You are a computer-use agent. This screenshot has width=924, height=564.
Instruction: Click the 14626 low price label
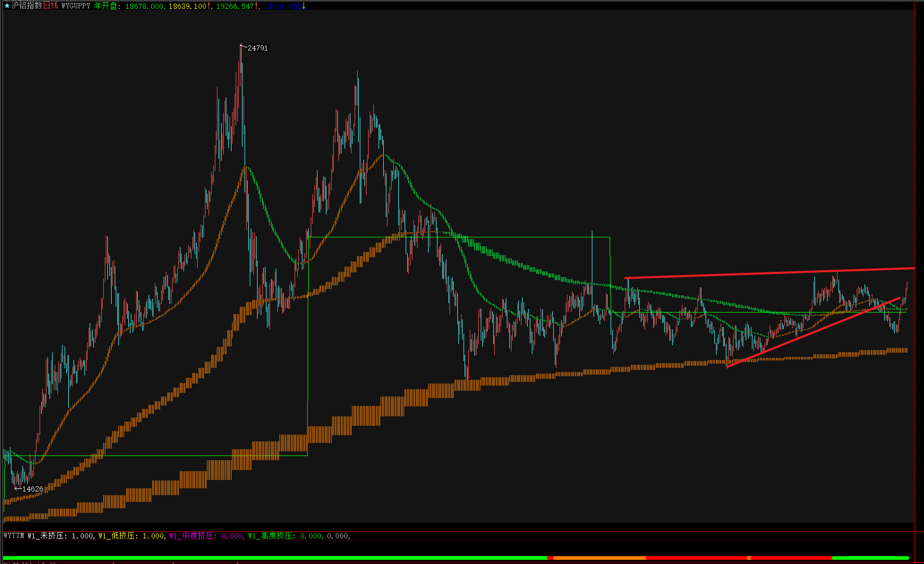(32, 489)
